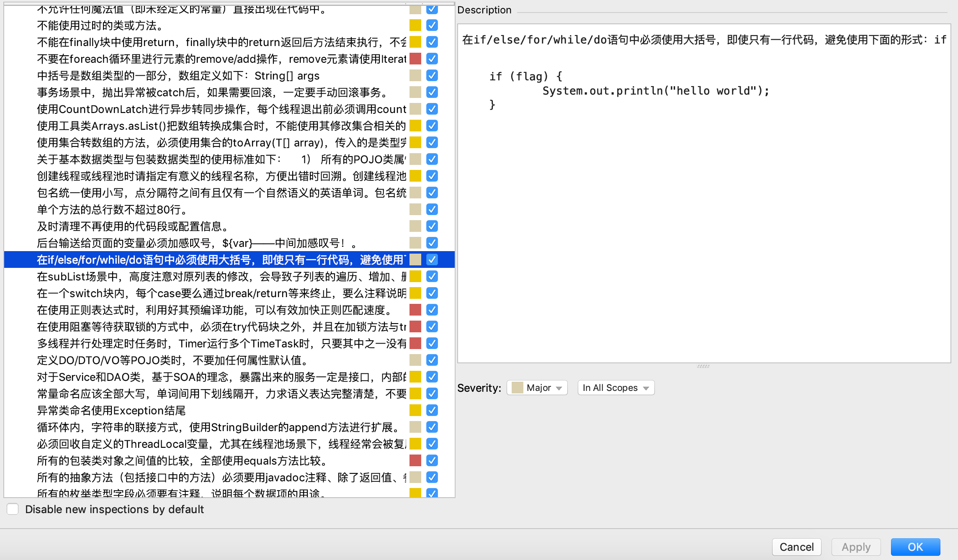This screenshot has height=560, width=958.
Task: Select the 'Service和DAO类' SOA inspection row
Action: point(209,377)
